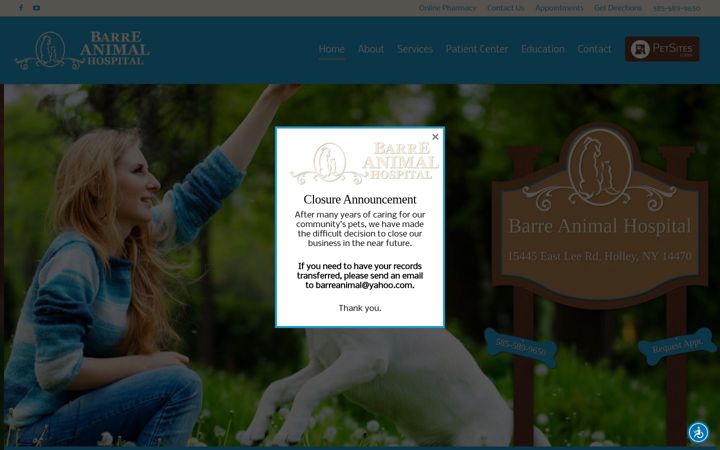Open the Contact menu item

[x=594, y=49]
